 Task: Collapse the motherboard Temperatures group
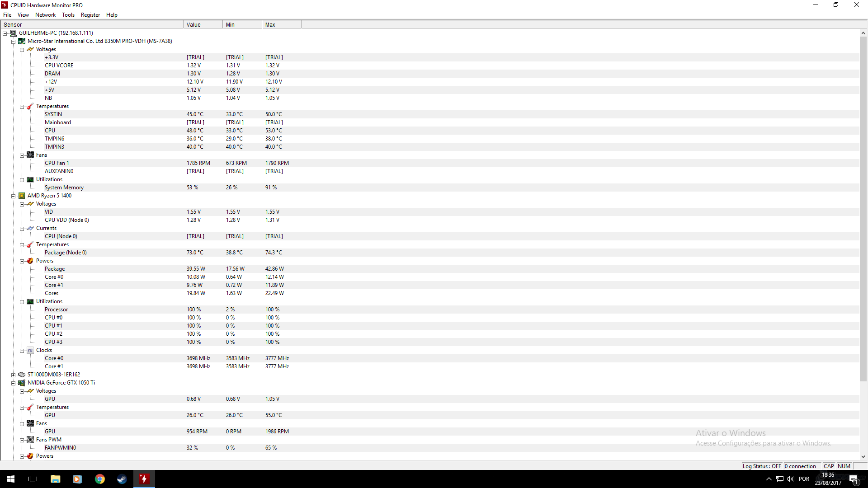pyautogui.click(x=22, y=107)
